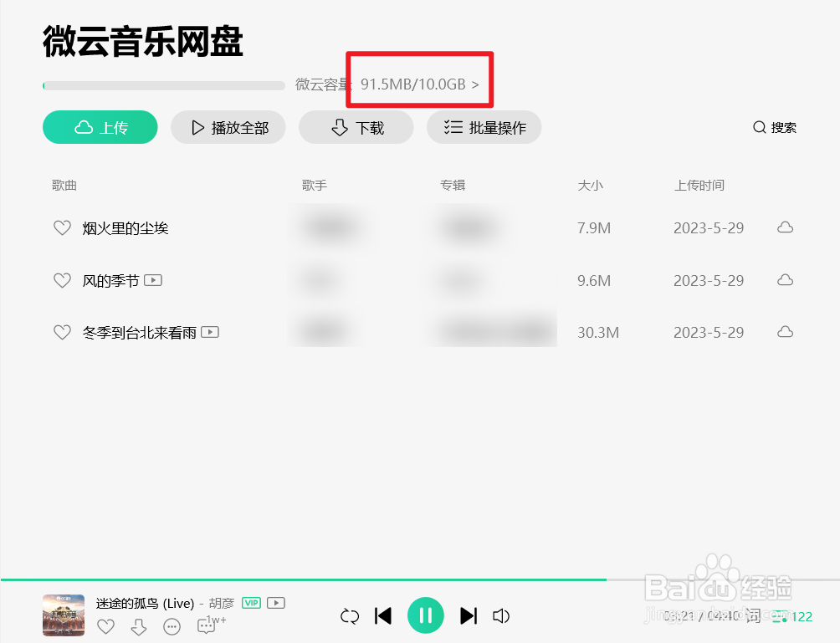Select song title 风的季节
Screen dimensions: 840x643
click(111, 281)
